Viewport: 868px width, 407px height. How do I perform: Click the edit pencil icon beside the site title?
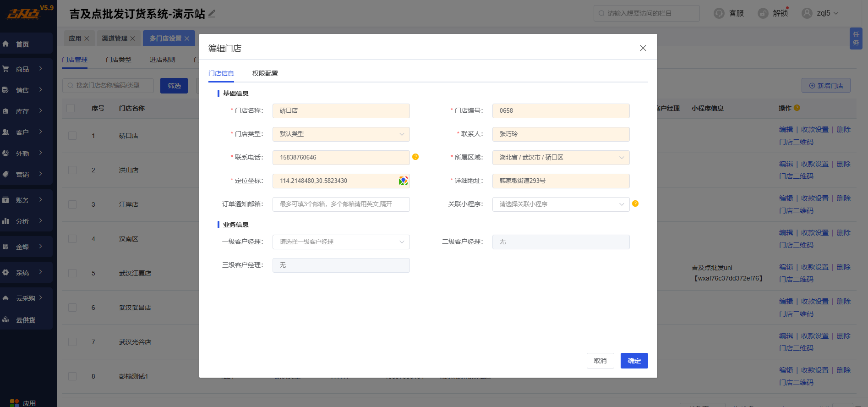212,14
